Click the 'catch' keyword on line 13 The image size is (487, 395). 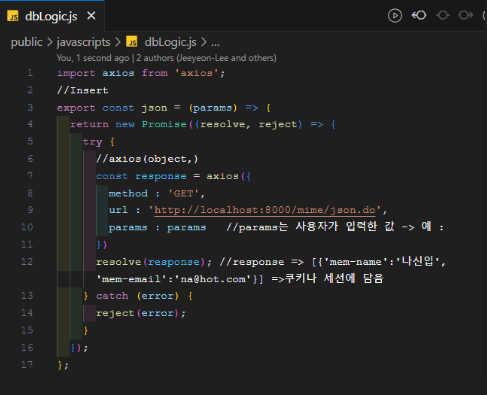click(112, 296)
